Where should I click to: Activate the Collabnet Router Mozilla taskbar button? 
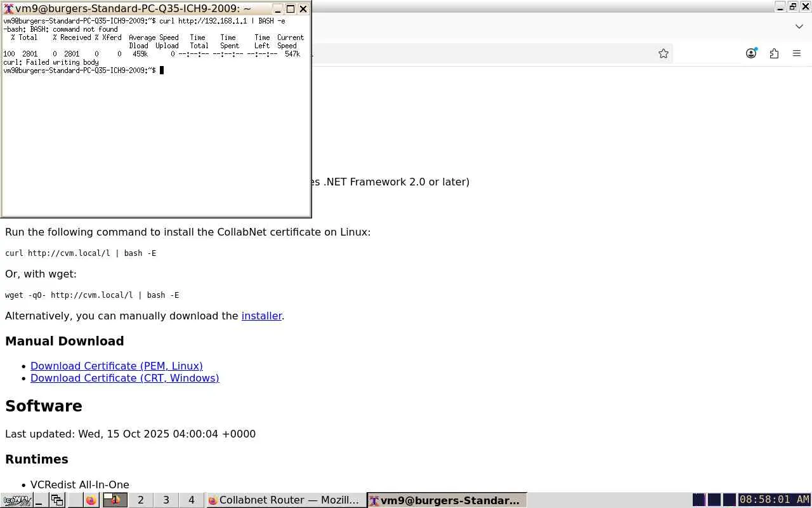coord(285,500)
